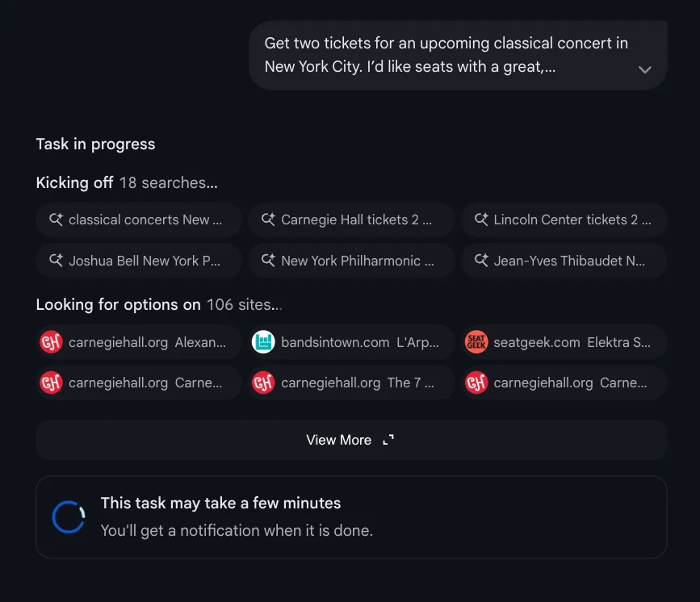Click the Bandsintown logo icon
Screen dimensions: 700x602
point(263,342)
